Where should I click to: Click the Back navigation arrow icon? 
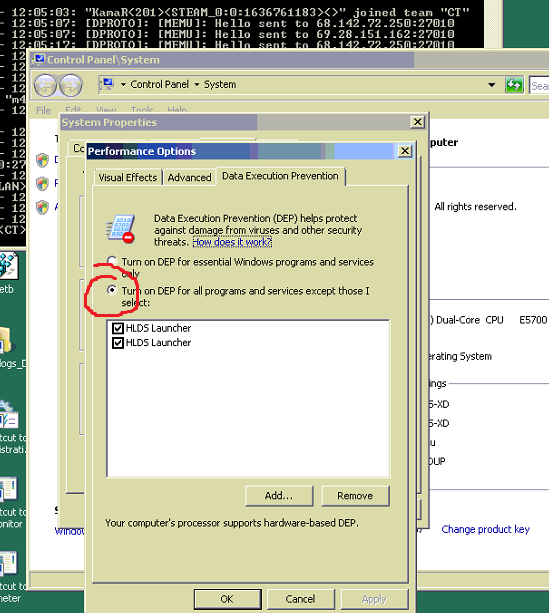[x=45, y=85]
